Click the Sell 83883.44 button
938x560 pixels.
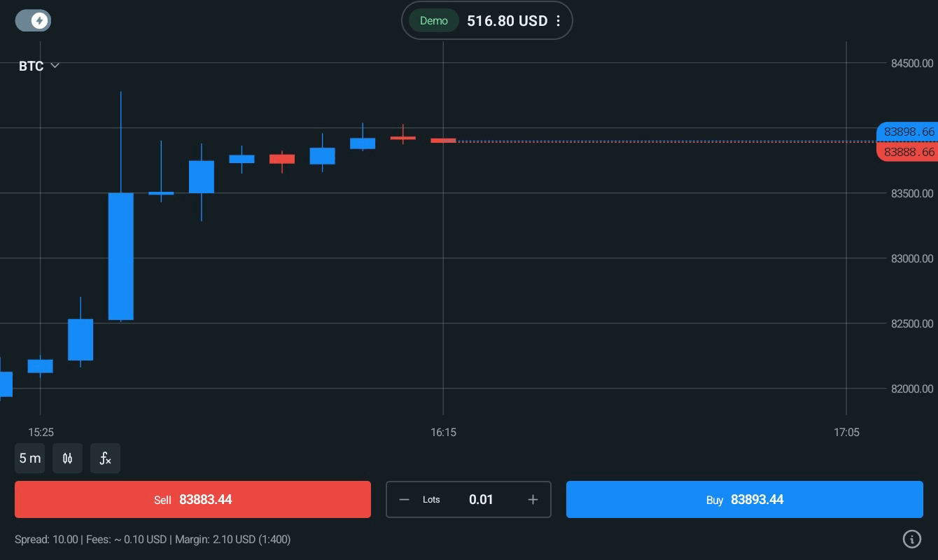[192, 500]
